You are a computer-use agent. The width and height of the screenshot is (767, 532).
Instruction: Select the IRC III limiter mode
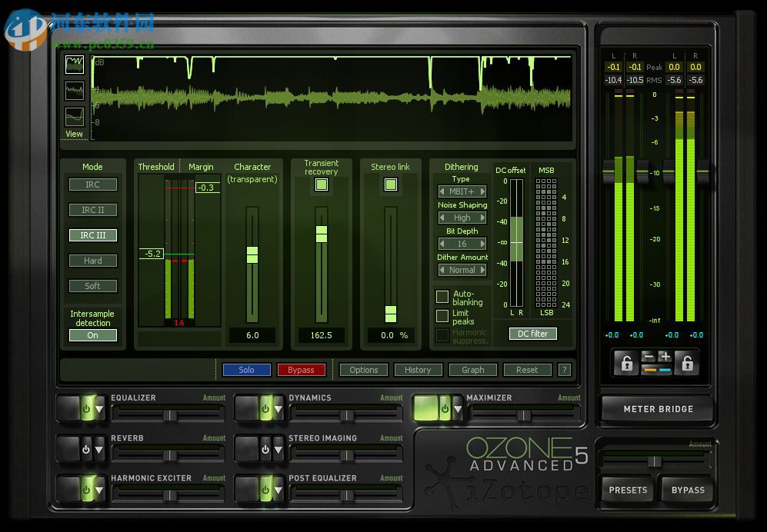[x=93, y=235]
